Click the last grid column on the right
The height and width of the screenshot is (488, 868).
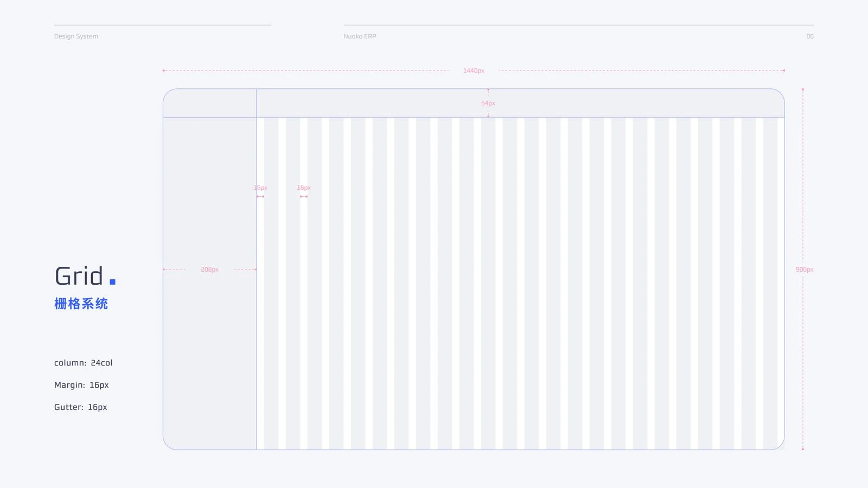tap(770, 283)
